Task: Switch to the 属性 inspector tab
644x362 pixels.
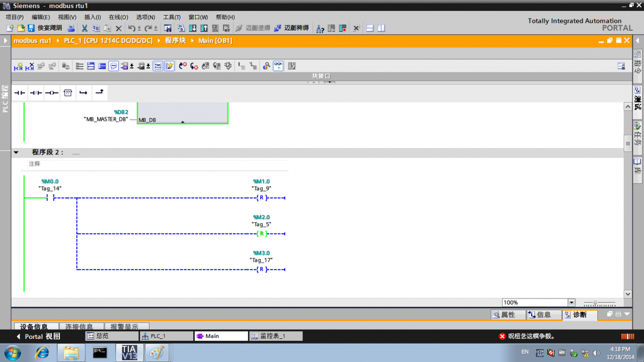Action: (x=507, y=315)
